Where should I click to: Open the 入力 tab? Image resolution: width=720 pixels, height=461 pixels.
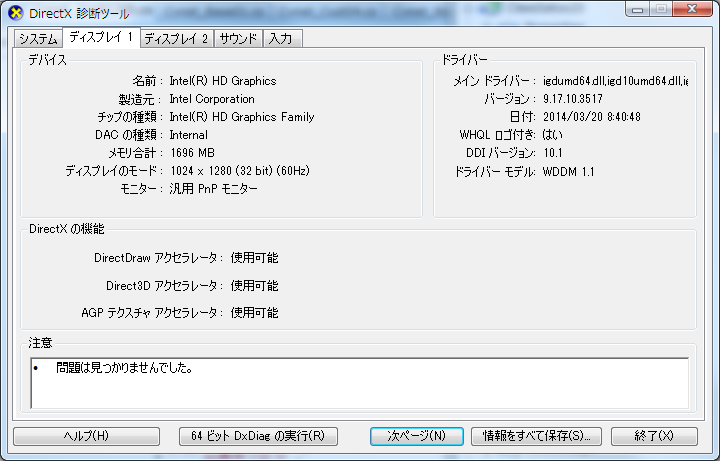click(x=281, y=39)
